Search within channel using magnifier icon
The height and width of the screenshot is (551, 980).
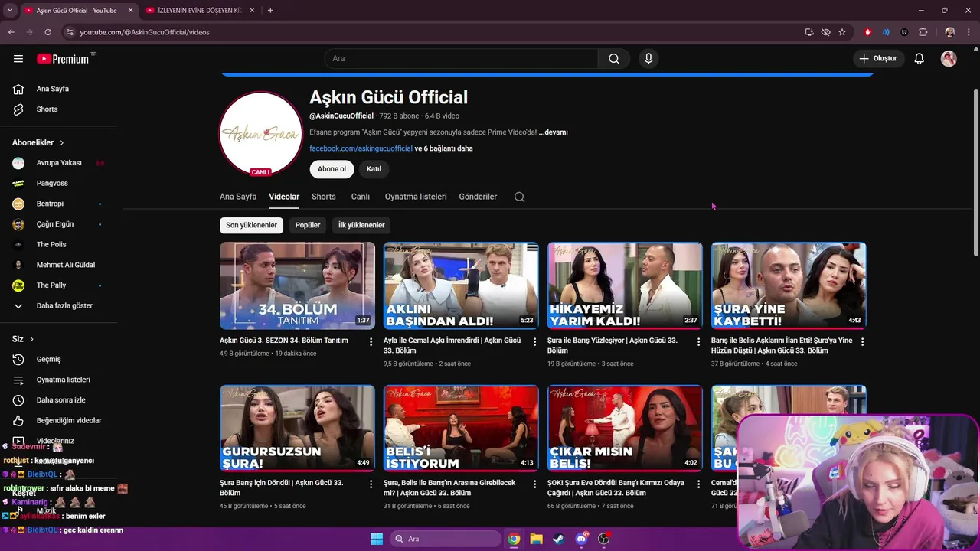519,197
